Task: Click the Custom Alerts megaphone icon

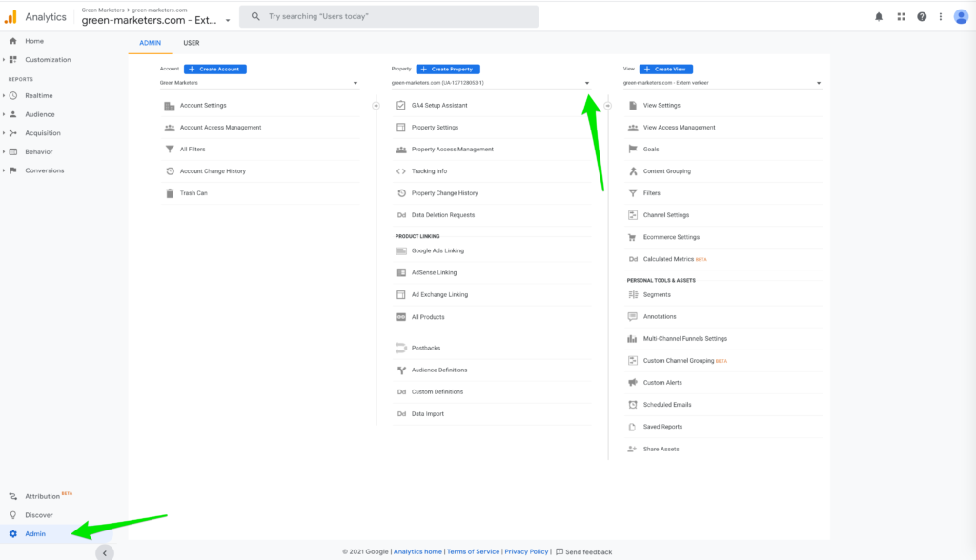Action: 633,383
